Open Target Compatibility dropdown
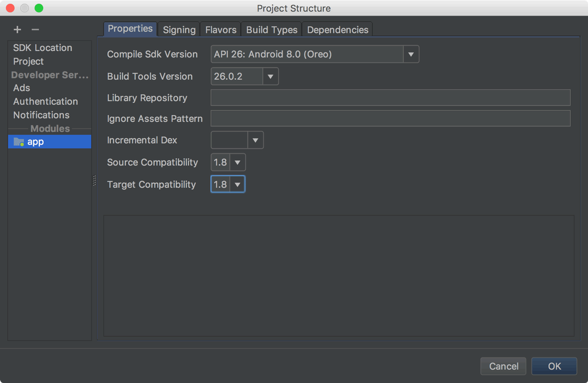Image resolution: width=588 pixels, height=383 pixels. [237, 185]
